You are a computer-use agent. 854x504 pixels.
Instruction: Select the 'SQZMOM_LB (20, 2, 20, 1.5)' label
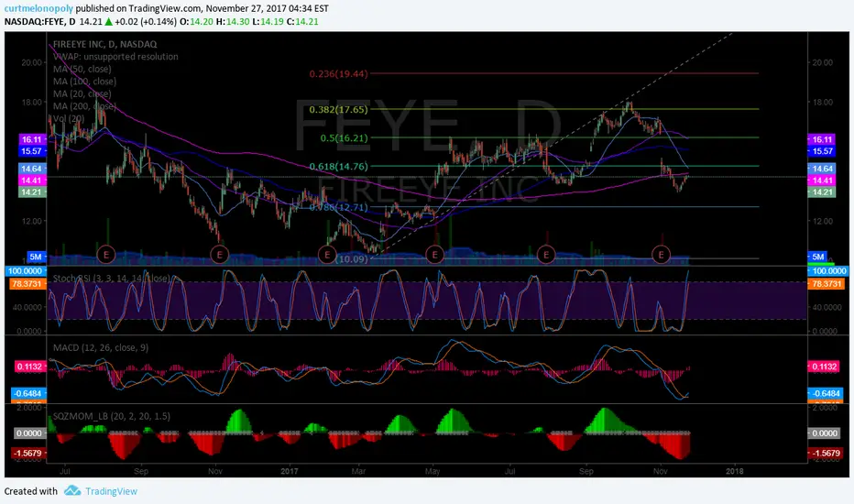click(x=111, y=416)
